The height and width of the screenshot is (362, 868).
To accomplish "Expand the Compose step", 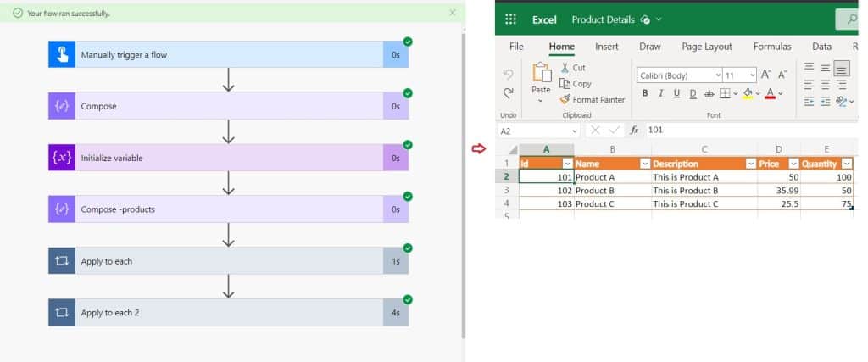I will (x=229, y=106).
